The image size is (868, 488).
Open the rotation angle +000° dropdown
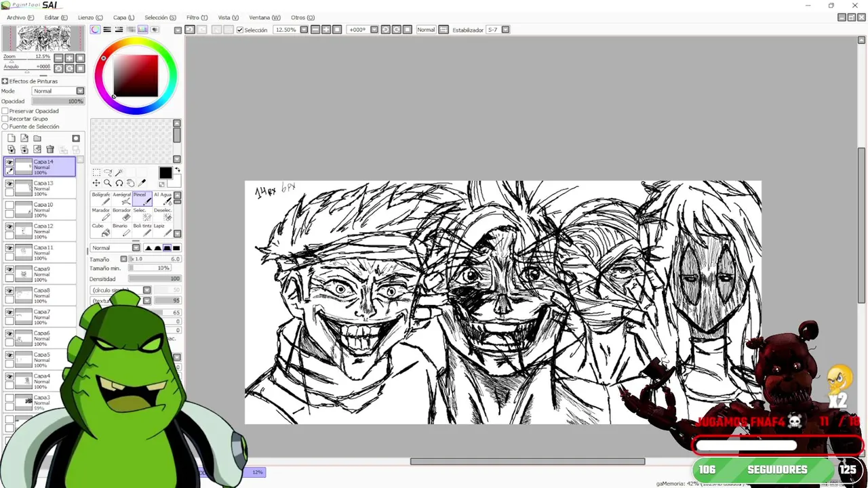pos(374,30)
